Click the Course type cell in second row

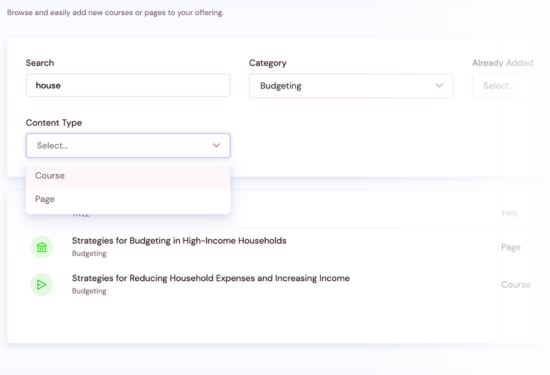point(515,284)
